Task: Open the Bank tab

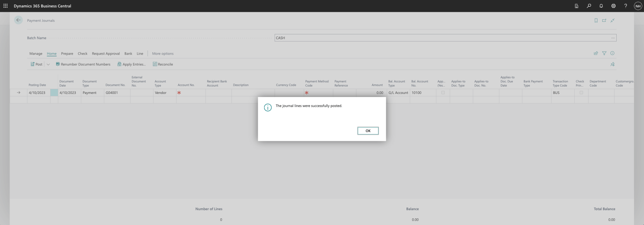Action: coord(128,54)
